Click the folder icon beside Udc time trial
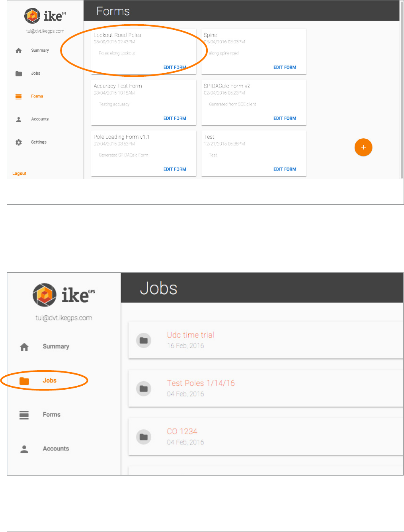 [x=144, y=340]
